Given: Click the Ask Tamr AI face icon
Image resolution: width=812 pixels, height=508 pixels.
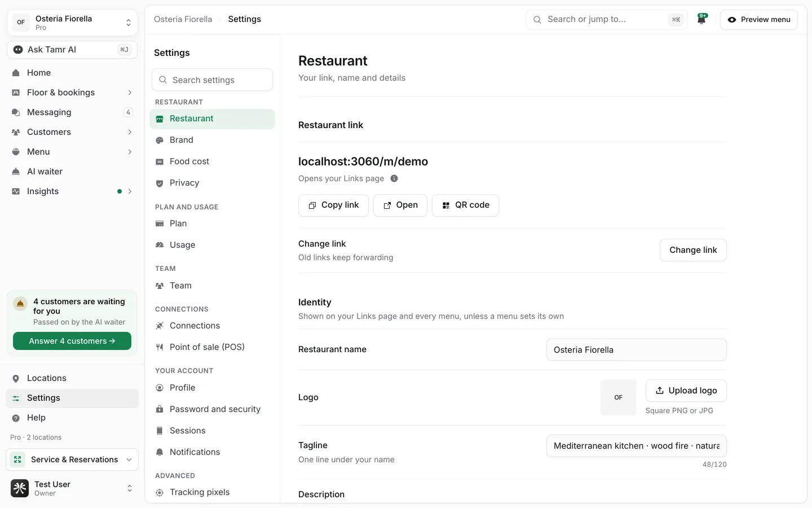Looking at the screenshot, I should (x=18, y=50).
